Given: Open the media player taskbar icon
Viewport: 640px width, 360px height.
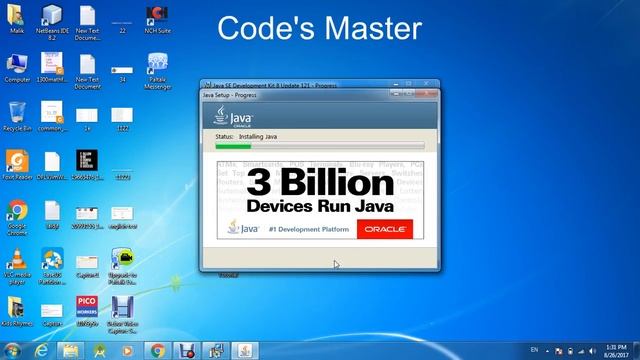Looking at the screenshot, I should coord(128,351).
